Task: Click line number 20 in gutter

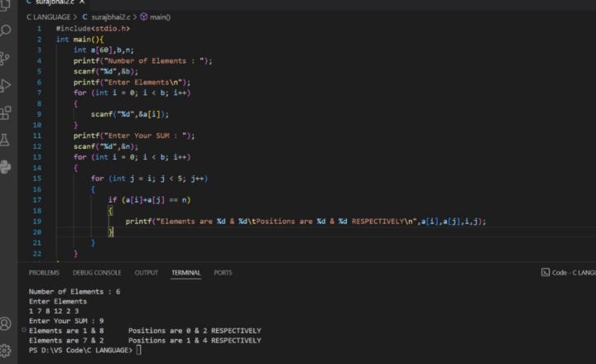Action: (x=37, y=232)
